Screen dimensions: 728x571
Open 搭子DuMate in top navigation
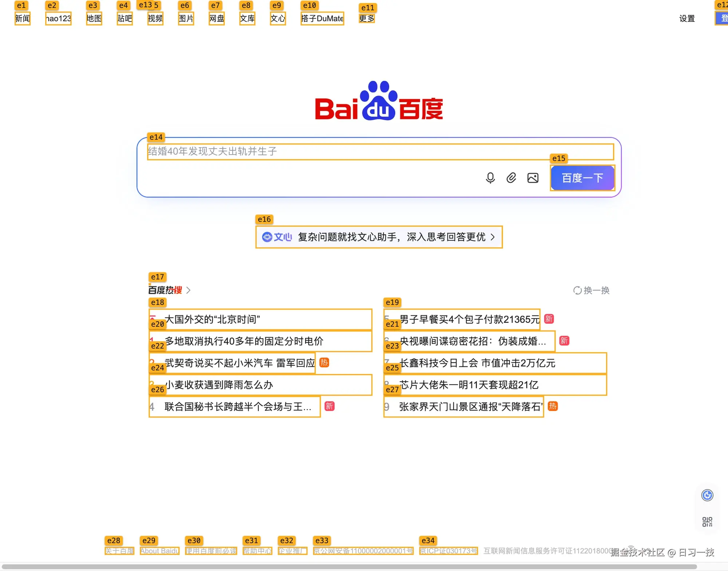322,18
